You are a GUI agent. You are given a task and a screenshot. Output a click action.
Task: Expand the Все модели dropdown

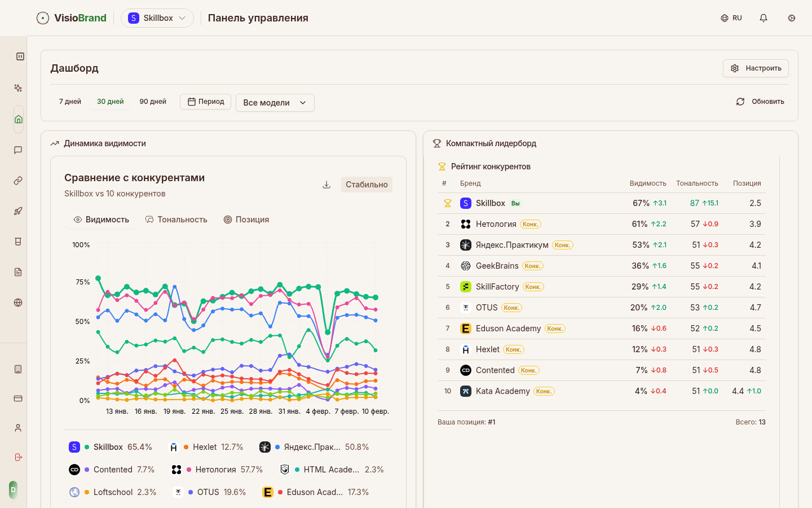click(x=275, y=103)
